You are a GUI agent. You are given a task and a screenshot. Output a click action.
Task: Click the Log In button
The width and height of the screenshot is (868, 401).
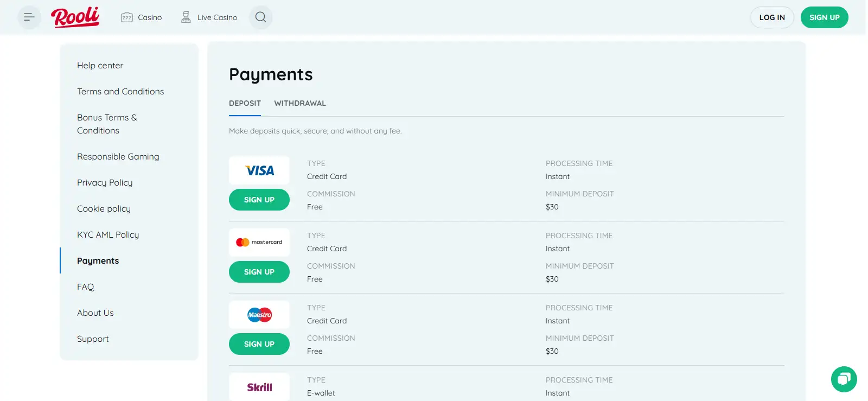click(x=772, y=17)
